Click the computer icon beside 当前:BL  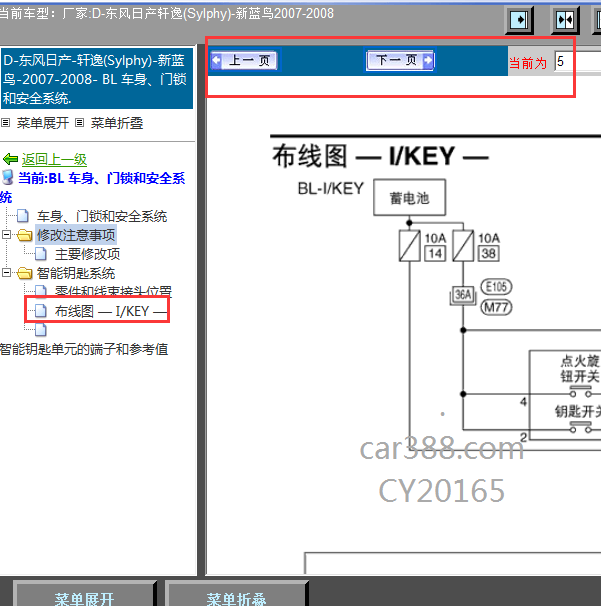[x=7, y=177]
